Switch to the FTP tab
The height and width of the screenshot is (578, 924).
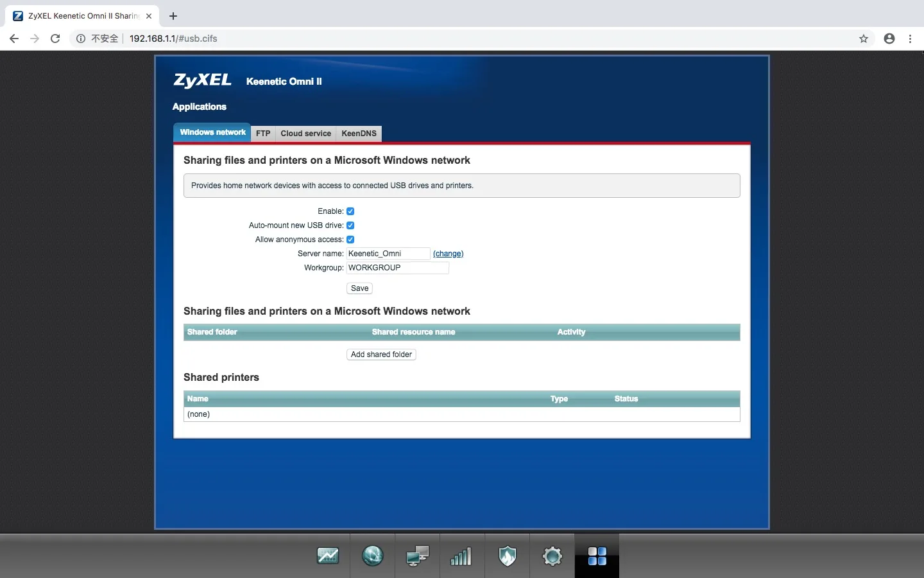click(x=263, y=134)
